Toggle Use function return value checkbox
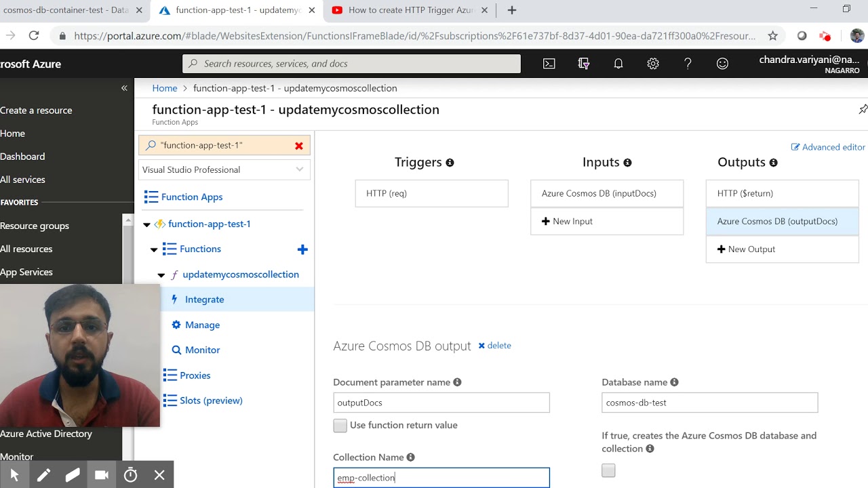This screenshot has height=488, width=868. point(340,426)
